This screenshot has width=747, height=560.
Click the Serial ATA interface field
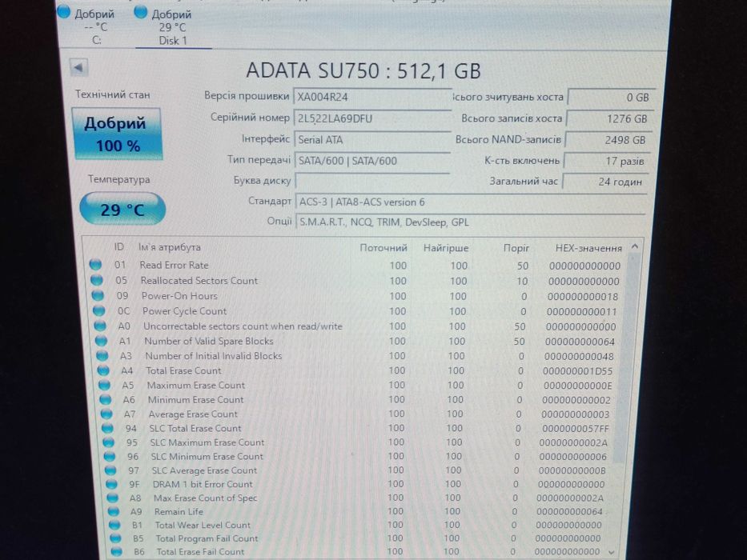pos(372,139)
